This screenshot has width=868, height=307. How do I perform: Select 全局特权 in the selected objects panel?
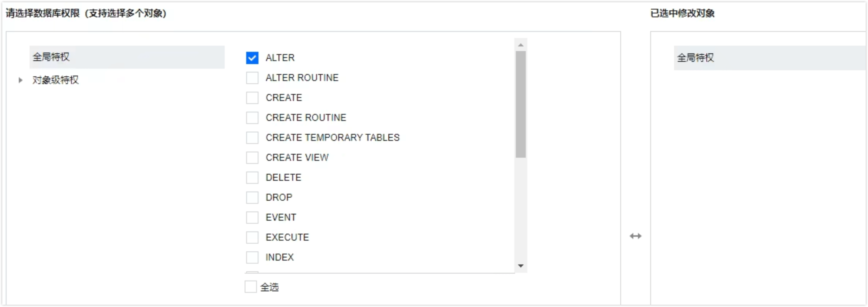[696, 58]
